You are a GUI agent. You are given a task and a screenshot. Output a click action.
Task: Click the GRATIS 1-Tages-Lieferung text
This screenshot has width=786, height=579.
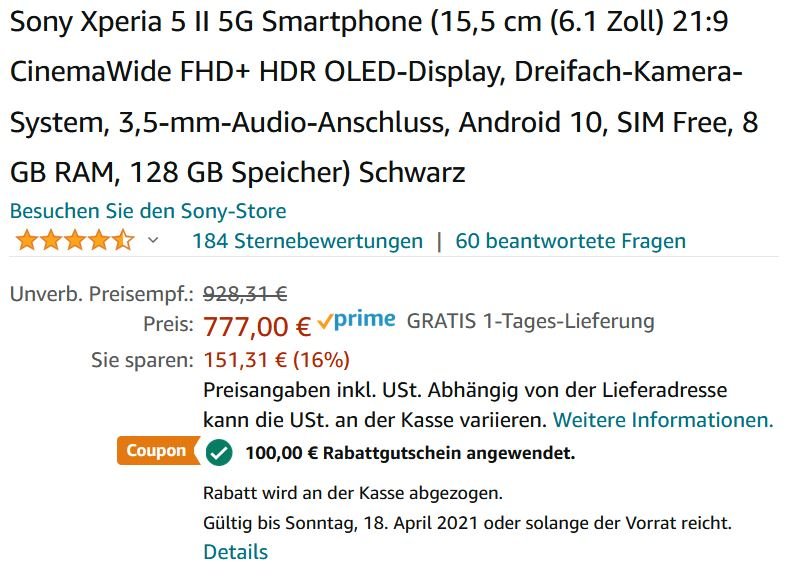tap(530, 321)
